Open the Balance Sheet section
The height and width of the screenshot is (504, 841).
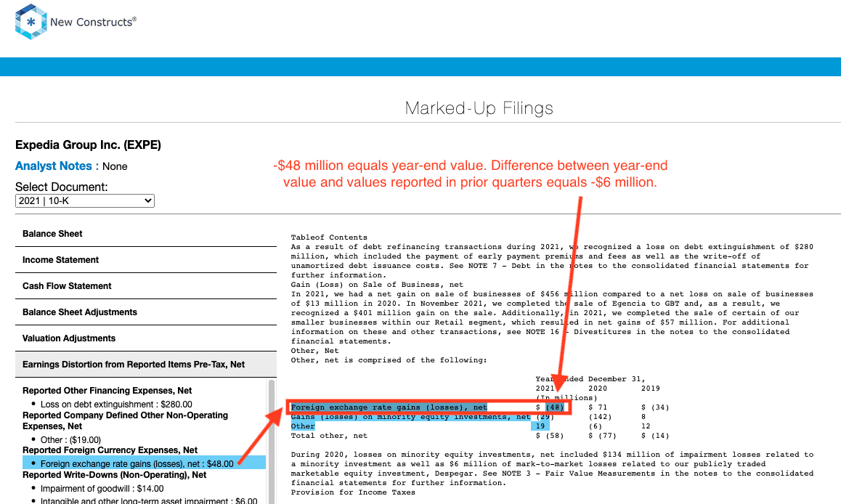tap(52, 234)
